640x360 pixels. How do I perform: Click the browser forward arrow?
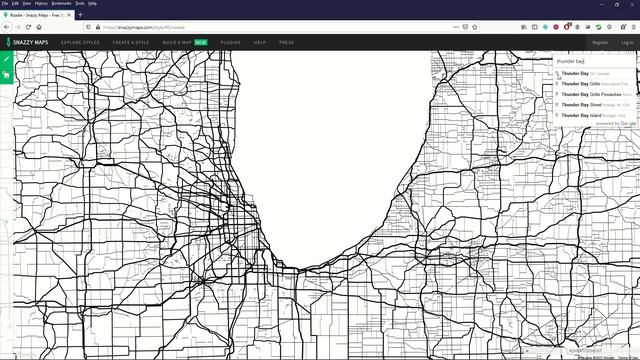(x=18, y=27)
